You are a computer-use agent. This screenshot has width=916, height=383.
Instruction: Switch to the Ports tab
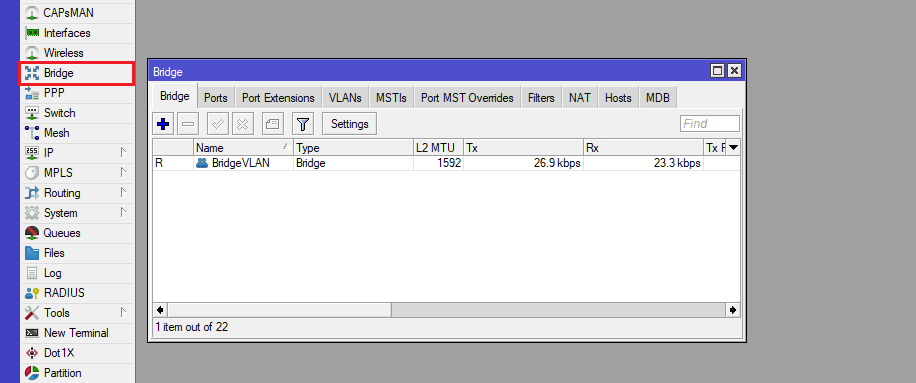(216, 98)
